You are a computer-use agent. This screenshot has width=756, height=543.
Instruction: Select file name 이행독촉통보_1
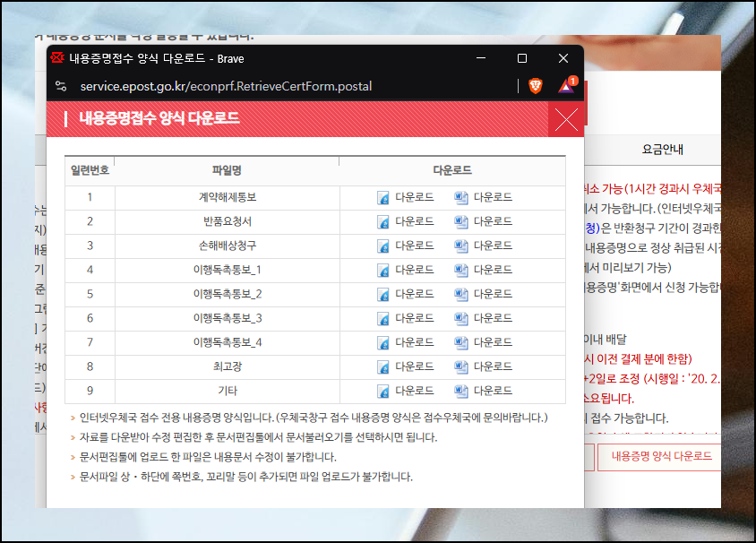click(228, 270)
